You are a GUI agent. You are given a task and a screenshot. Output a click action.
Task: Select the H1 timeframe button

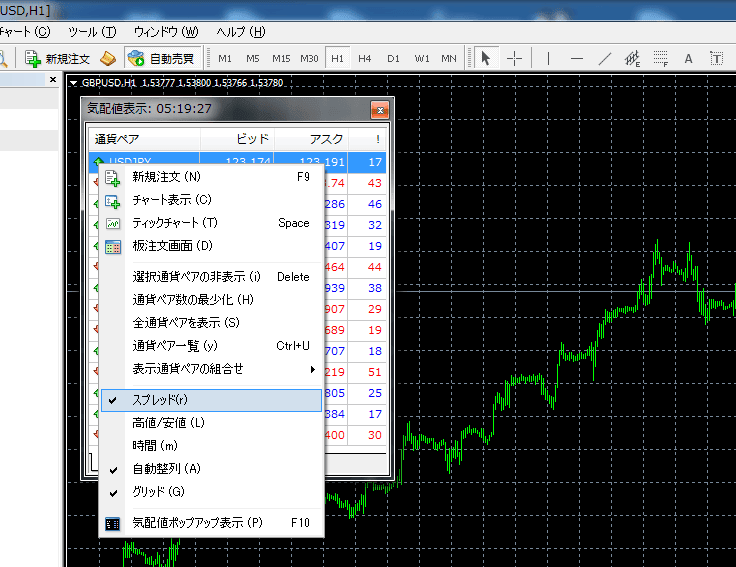click(x=337, y=59)
